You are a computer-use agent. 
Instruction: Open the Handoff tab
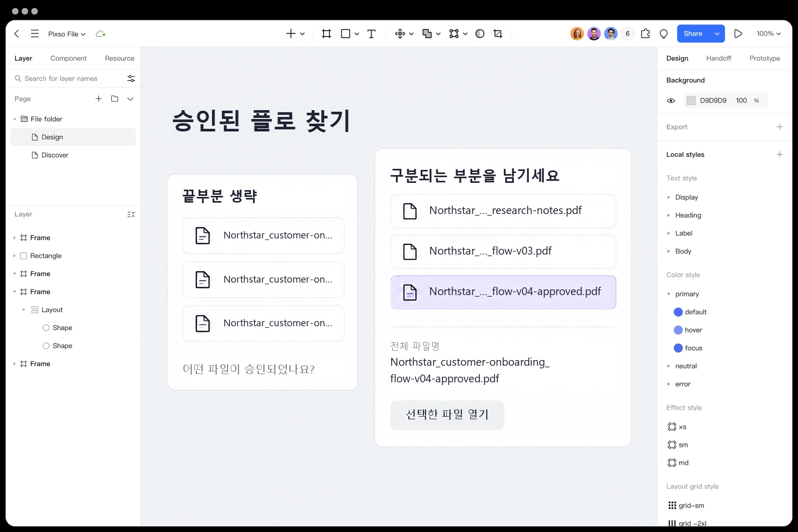coord(719,58)
